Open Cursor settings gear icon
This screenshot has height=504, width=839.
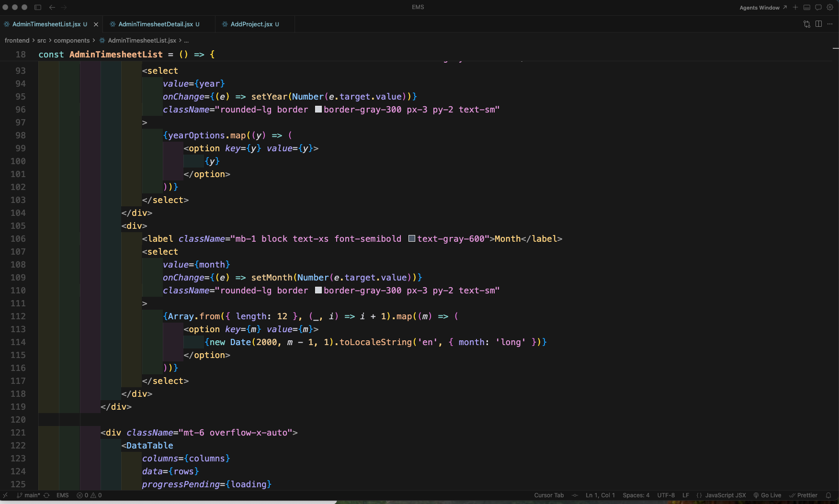click(830, 7)
